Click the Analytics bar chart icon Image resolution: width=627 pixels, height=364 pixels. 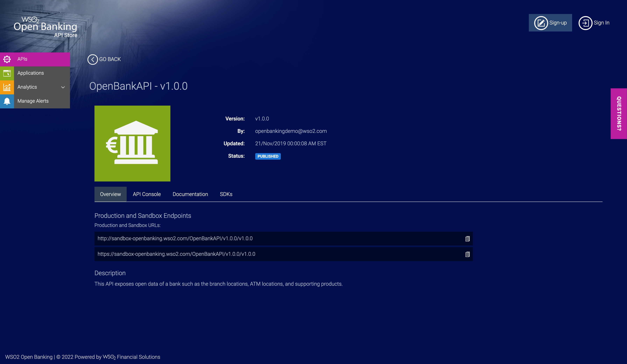coord(7,87)
